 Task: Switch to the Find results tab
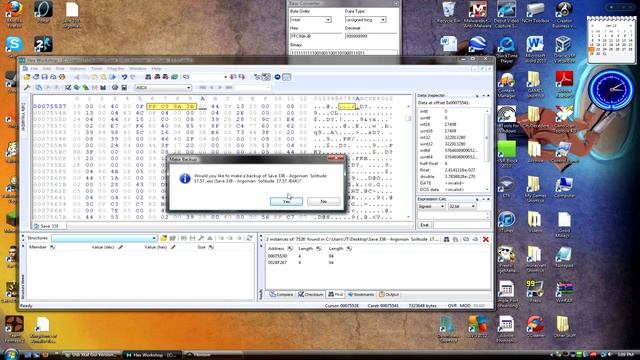tap(336, 294)
